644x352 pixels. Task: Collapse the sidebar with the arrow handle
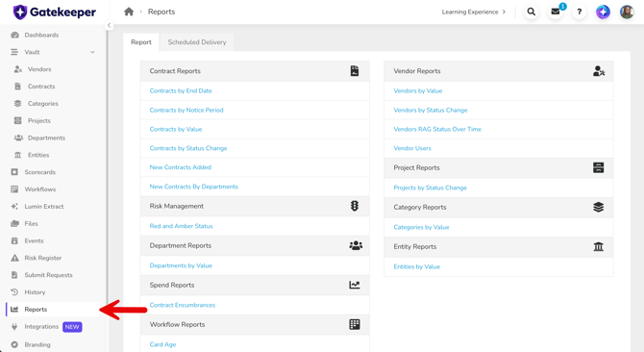pyautogui.click(x=109, y=25)
